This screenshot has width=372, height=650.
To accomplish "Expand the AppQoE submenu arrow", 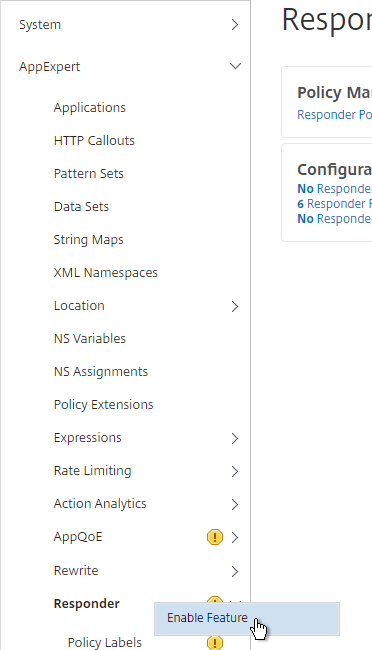I will click(235, 537).
